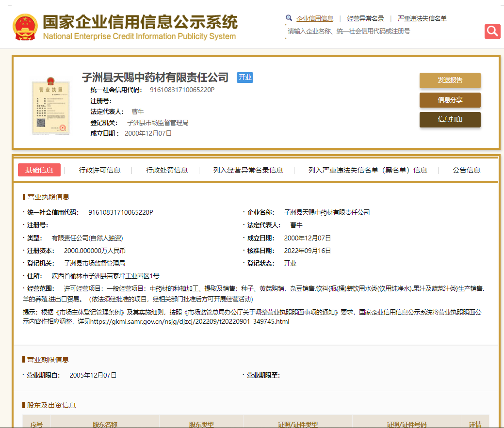Open the gkml.samr.gov.cn notice URL
The width and height of the screenshot is (504, 428).
coord(189,321)
